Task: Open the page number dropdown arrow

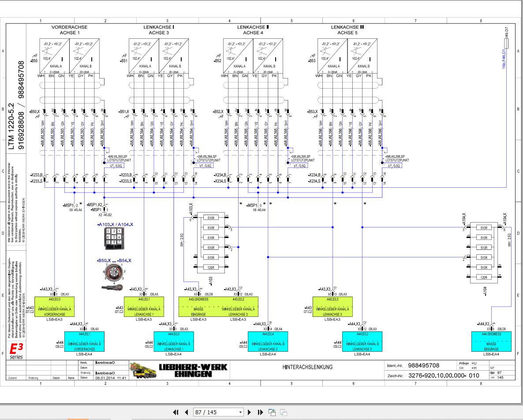Action: [240, 413]
